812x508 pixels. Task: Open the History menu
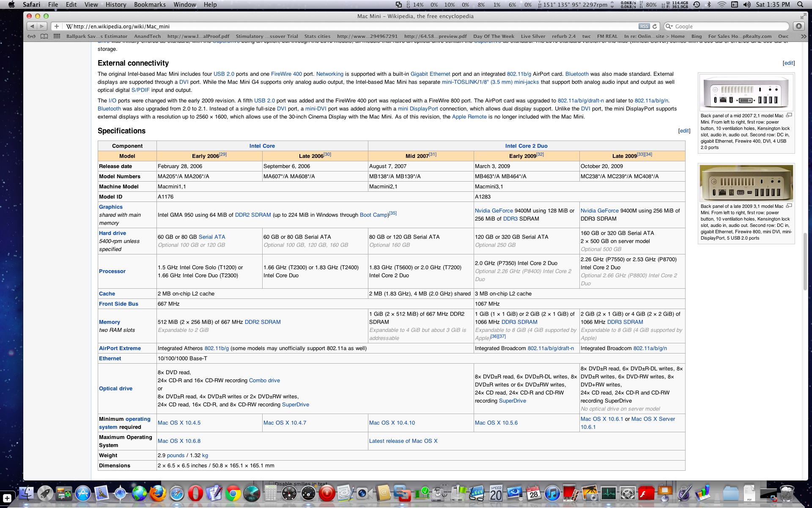click(115, 5)
